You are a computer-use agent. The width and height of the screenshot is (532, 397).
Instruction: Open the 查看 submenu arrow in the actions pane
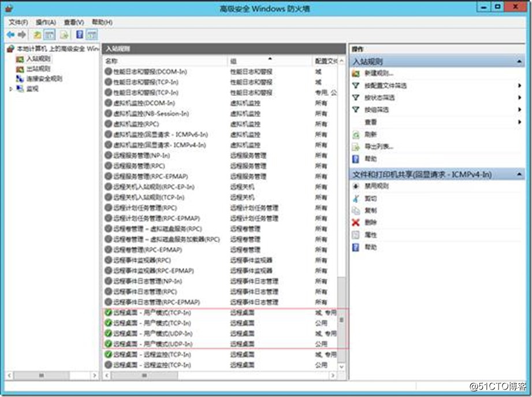point(519,122)
